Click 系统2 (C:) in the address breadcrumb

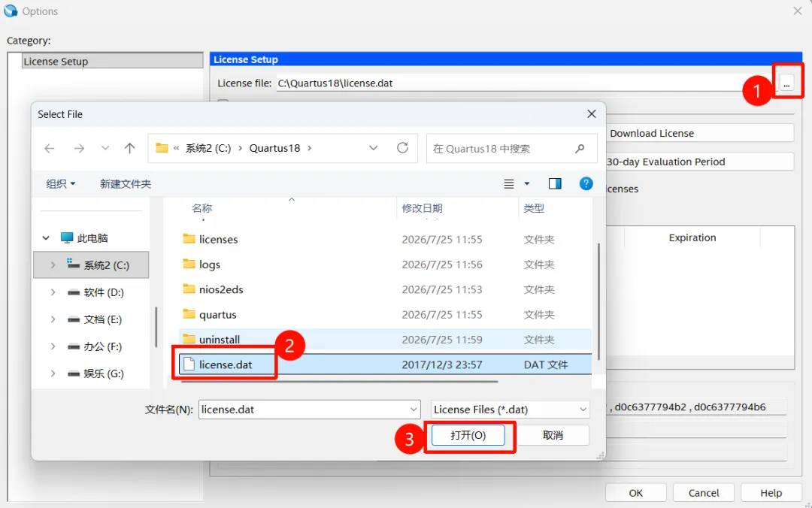(x=208, y=148)
